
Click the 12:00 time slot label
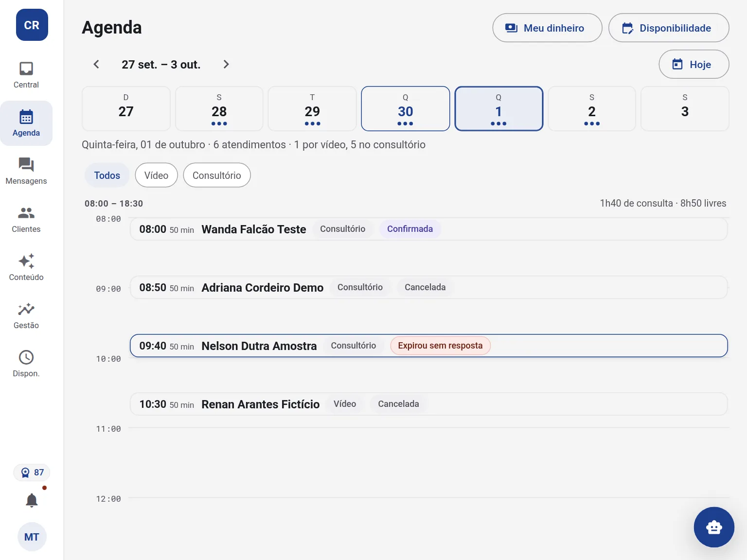coord(108,499)
